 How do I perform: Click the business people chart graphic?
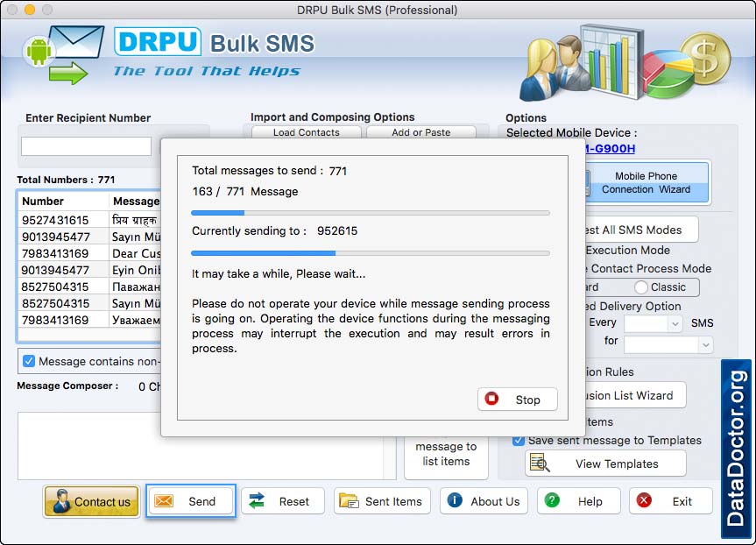(582, 63)
